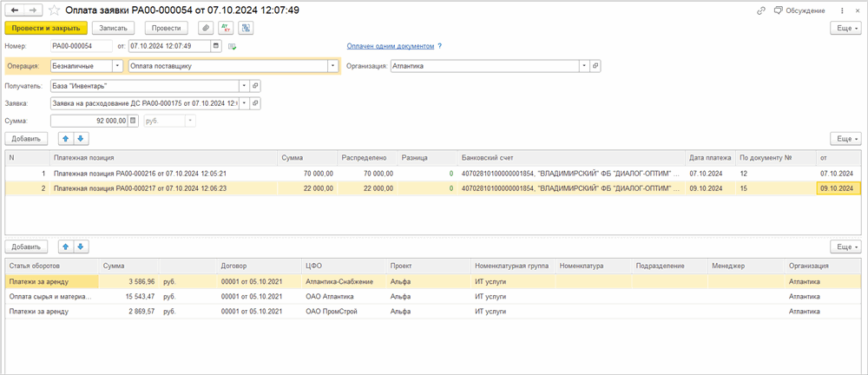Expand the Оплата поставщику dropdown
868x375 pixels.
tap(333, 66)
